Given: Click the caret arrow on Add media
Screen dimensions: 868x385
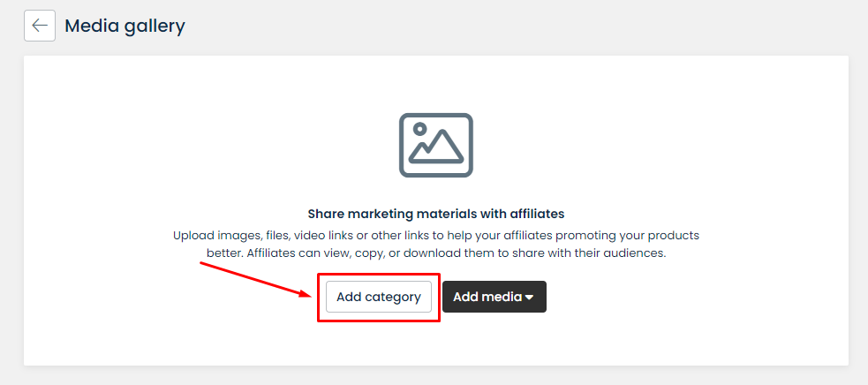Looking at the screenshot, I should coord(529,298).
